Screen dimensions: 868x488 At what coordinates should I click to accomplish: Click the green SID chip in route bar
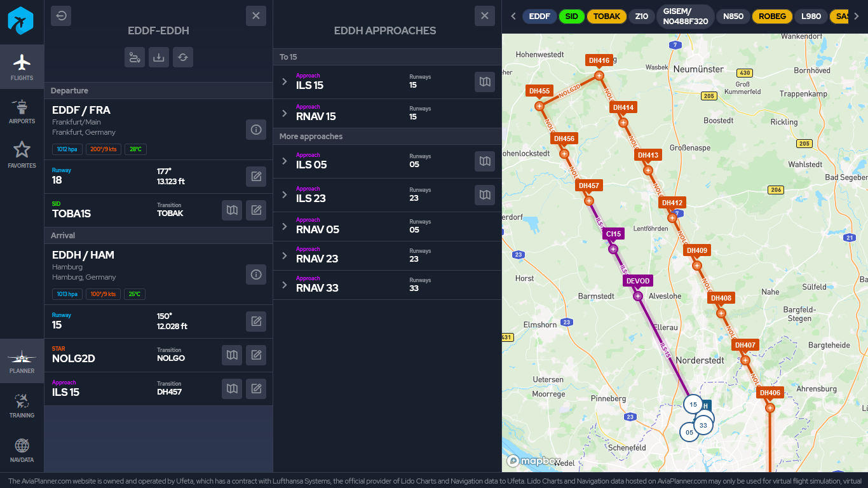coord(571,17)
